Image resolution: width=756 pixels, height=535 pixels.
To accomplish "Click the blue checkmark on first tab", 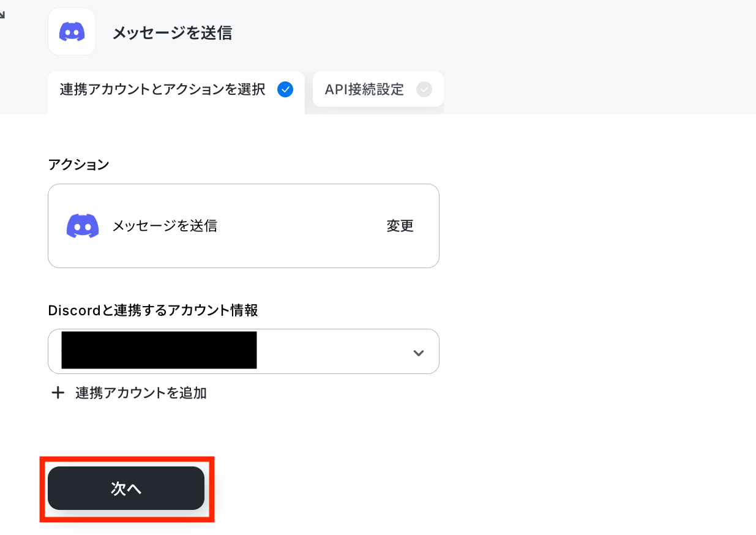I will 285,89.
